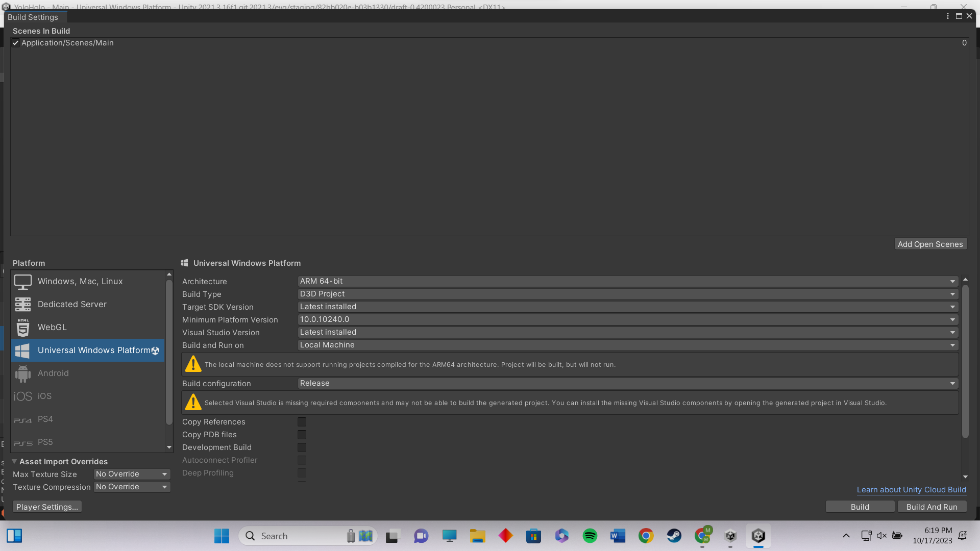
Task: Select the Windows, Mac, Linux platform icon
Action: 23,282
